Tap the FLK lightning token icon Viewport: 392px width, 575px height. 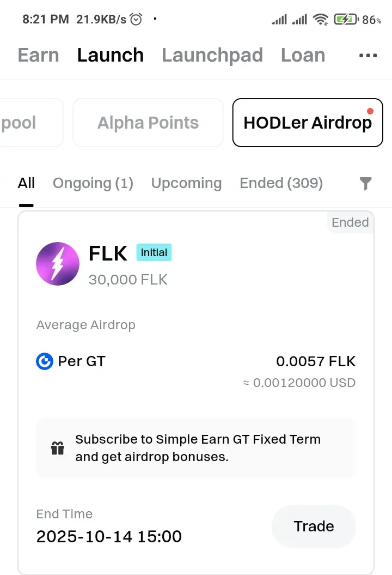58,264
